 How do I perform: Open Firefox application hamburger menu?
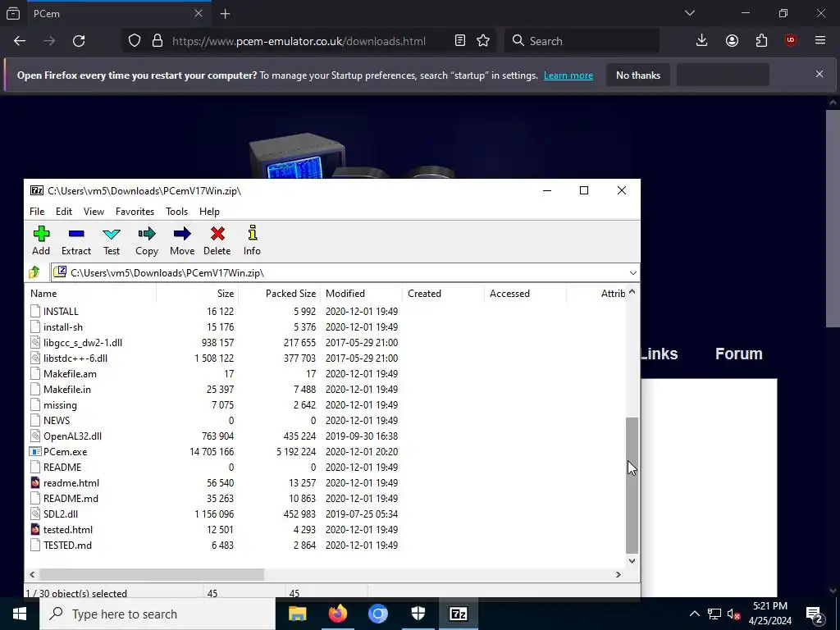820,41
